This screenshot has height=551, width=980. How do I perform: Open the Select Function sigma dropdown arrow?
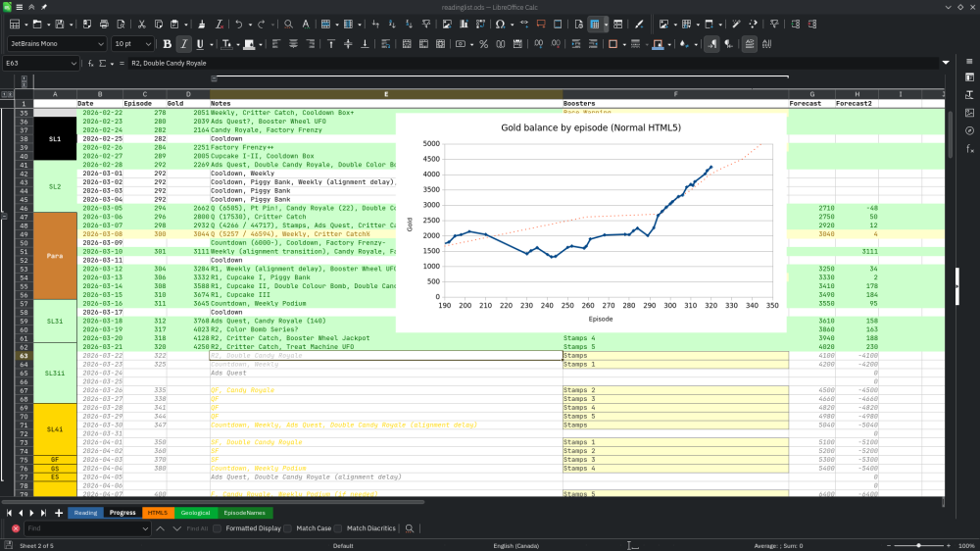tap(112, 63)
